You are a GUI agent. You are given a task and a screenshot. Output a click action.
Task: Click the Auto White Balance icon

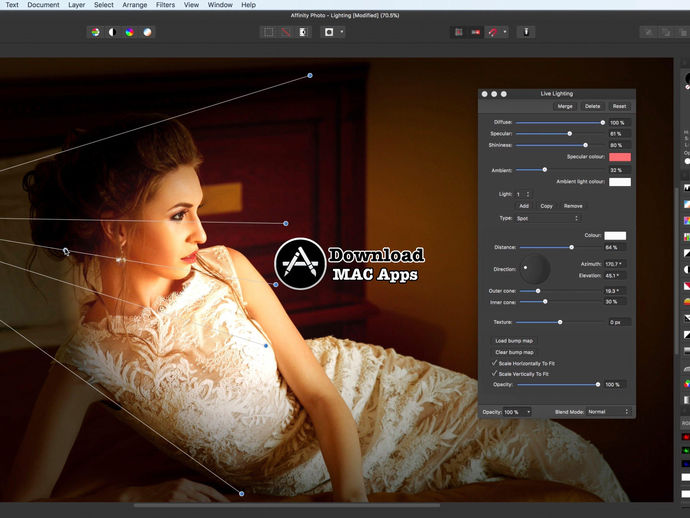coord(147,32)
